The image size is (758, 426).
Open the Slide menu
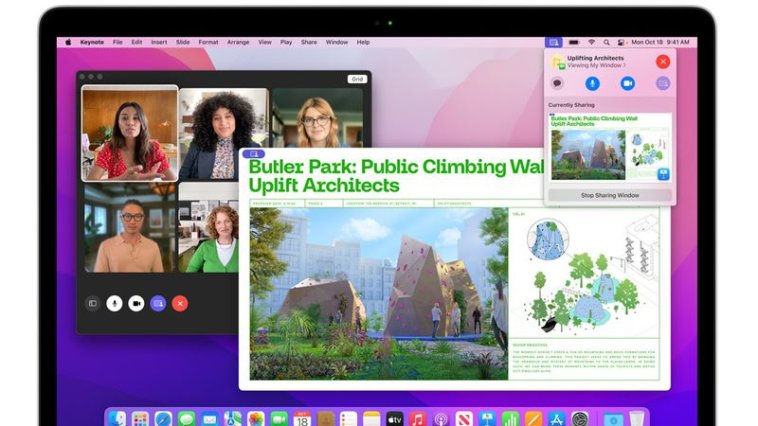(183, 43)
